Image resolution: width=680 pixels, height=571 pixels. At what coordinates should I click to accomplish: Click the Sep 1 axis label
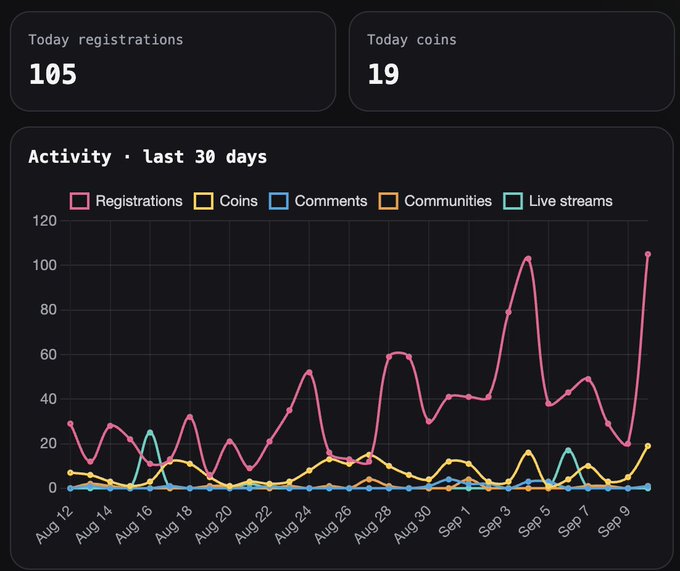coord(455,521)
